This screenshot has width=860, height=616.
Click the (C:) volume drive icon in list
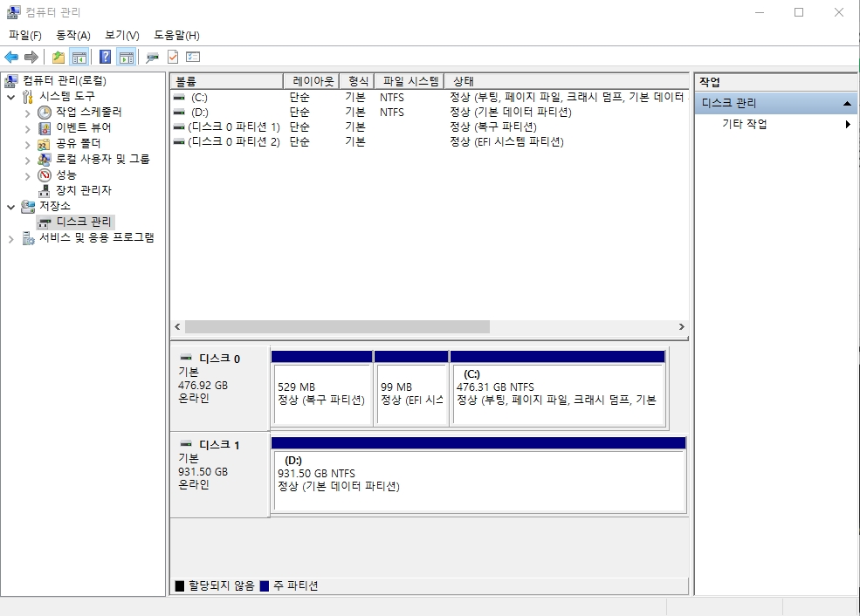[x=179, y=97]
